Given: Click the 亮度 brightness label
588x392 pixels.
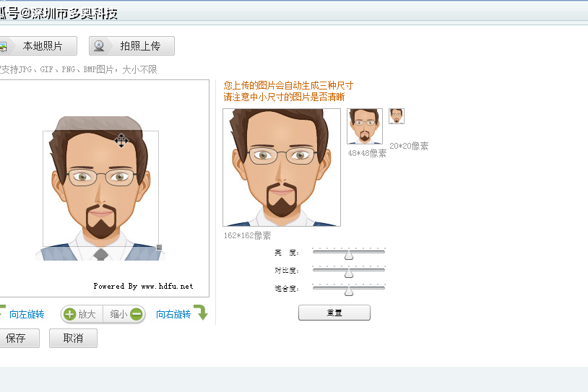Looking at the screenshot, I should coord(287,253).
